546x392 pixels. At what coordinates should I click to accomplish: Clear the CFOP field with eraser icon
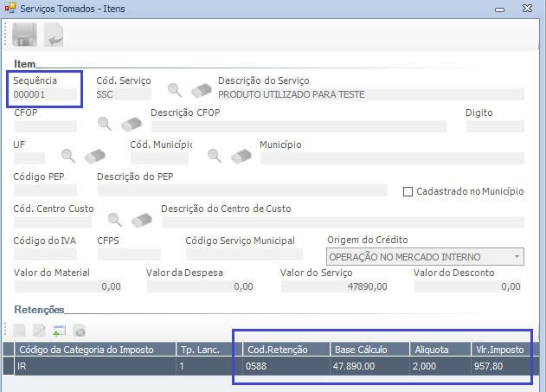click(x=132, y=123)
